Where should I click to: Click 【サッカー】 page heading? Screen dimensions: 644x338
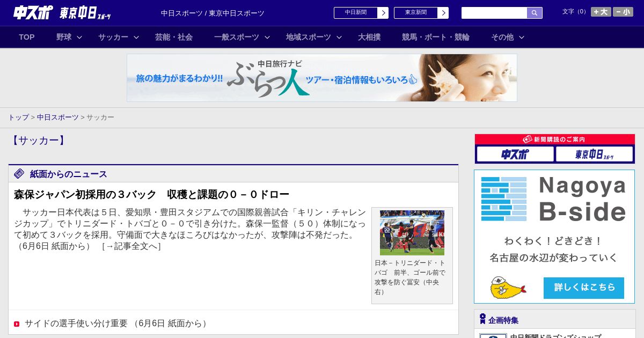click(x=38, y=141)
